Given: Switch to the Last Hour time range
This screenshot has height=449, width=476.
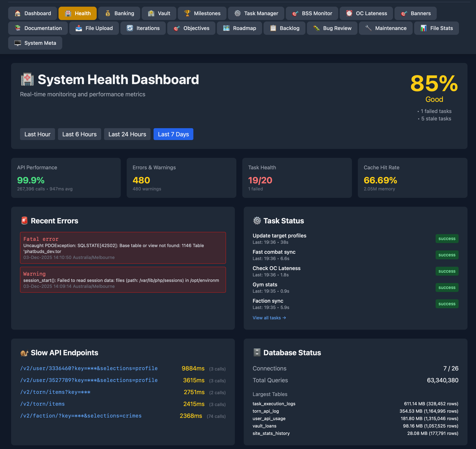Looking at the screenshot, I should [37, 134].
